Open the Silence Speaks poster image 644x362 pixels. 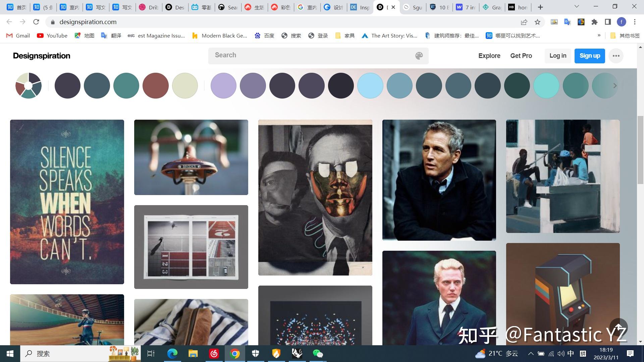point(67,202)
